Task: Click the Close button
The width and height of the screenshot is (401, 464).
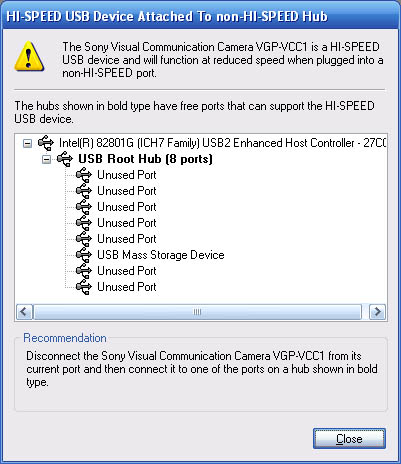Action: 349,439
